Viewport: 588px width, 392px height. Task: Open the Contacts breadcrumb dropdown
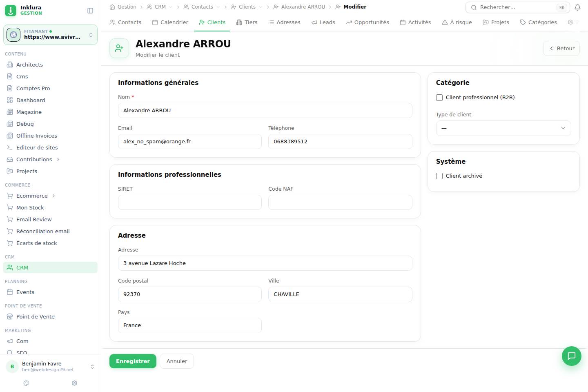point(218,7)
